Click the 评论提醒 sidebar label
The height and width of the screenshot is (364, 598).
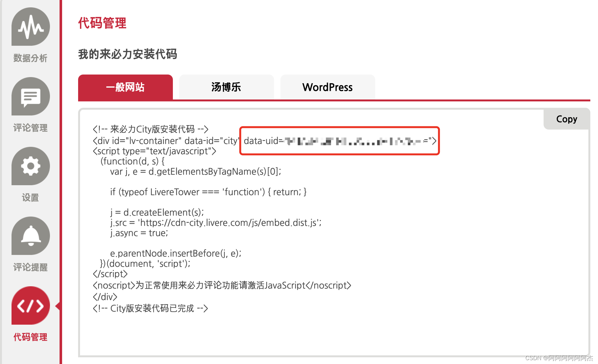coord(30,267)
